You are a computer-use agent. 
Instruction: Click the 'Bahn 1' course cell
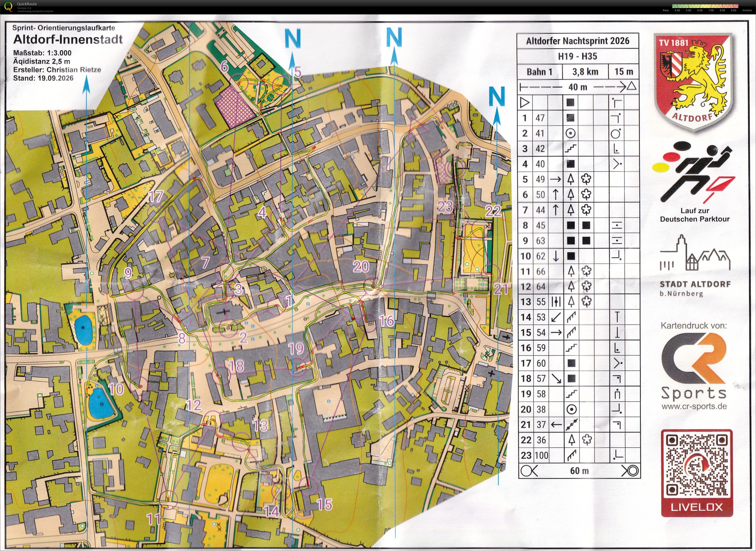click(540, 72)
